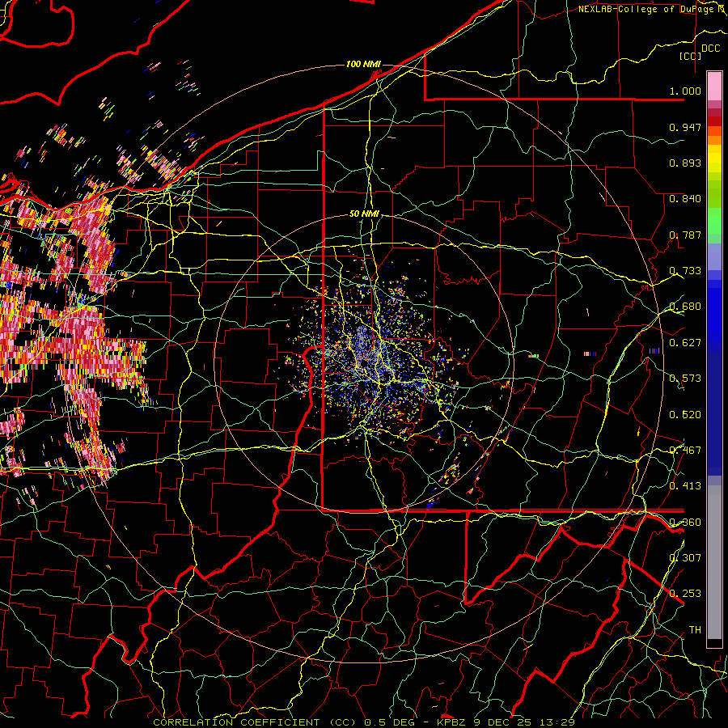Select the 0.627 scale value

tap(685, 343)
